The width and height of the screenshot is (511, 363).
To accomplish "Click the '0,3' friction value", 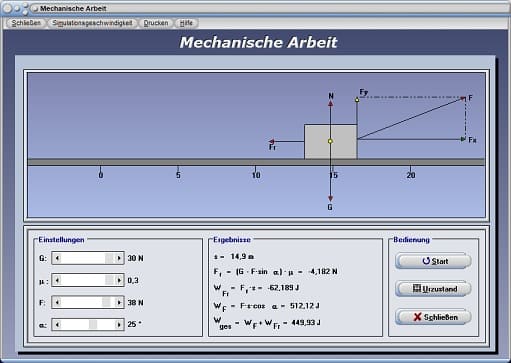I will point(133,281).
